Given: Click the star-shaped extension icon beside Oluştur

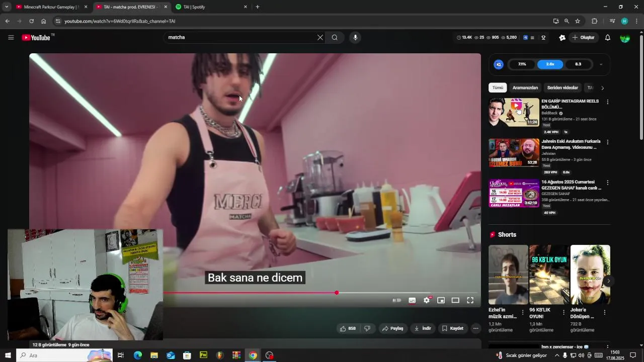Looking at the screenshot, I should [562, 38].
